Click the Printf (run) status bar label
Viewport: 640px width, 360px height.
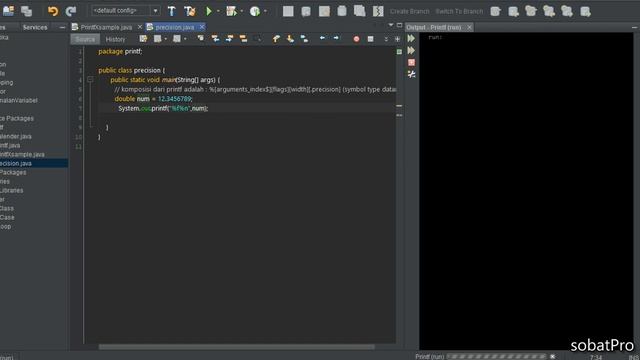click(x=429, y=356)
